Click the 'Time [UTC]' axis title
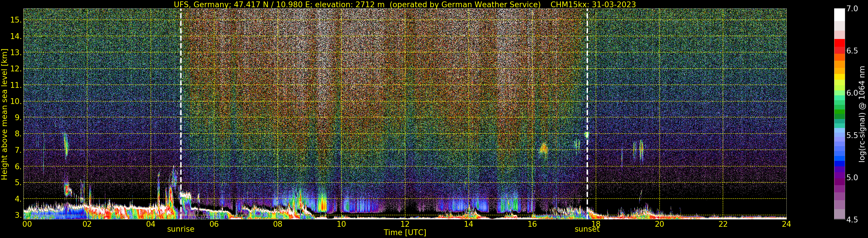This screenshot has width=868, height=238. tap(405, 233)
